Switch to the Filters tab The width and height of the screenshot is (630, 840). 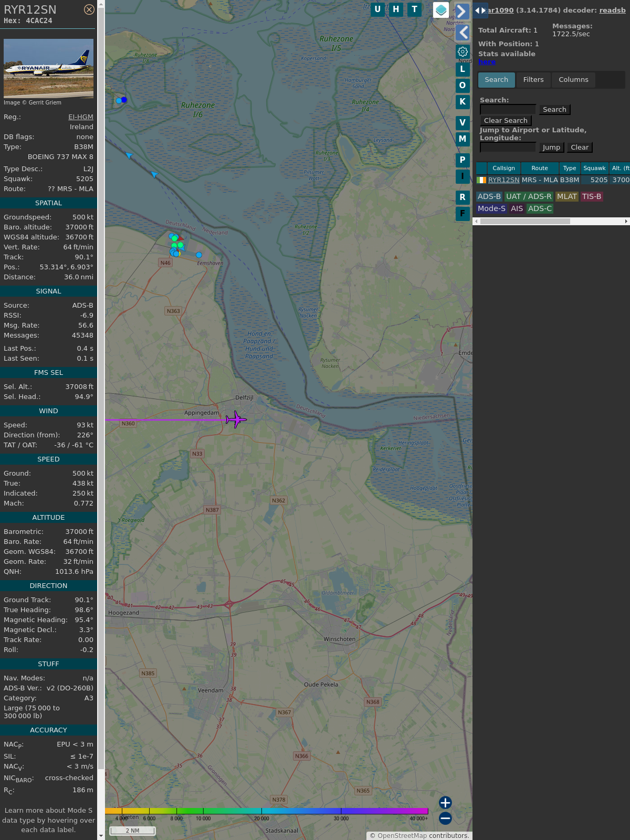(x=533, y=80)
